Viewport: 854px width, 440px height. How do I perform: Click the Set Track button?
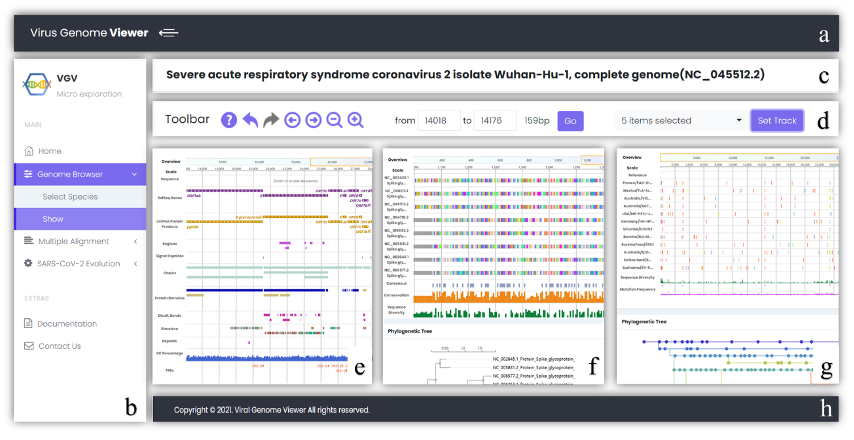[777, 120]
